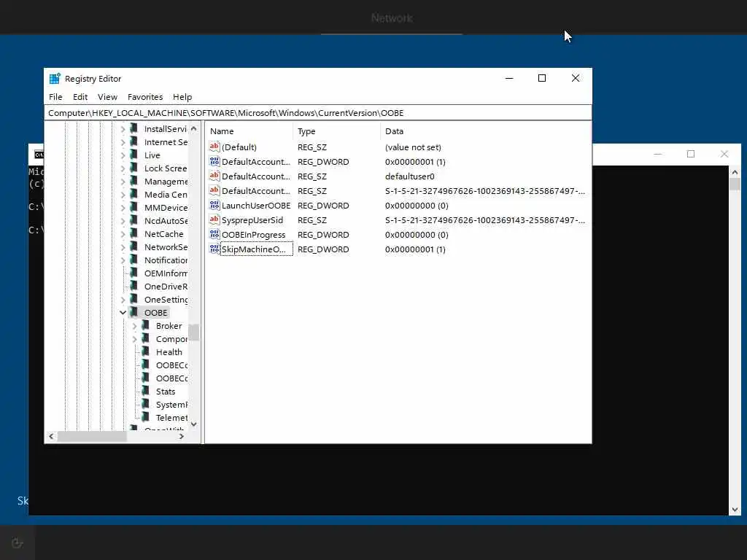Image resolution: width=747 pixels, height=560 pixels.
Task: Select the OEMInform... key
Action: pyautogui.click(x=166, y=273)
